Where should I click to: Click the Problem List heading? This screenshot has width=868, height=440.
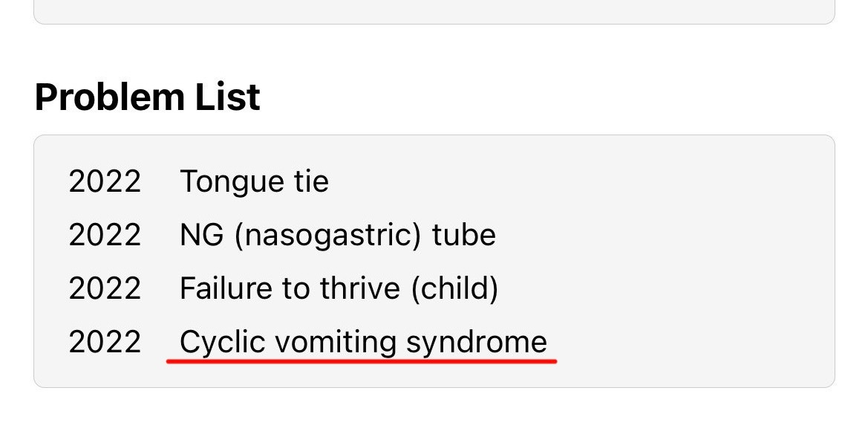(147, 97)
